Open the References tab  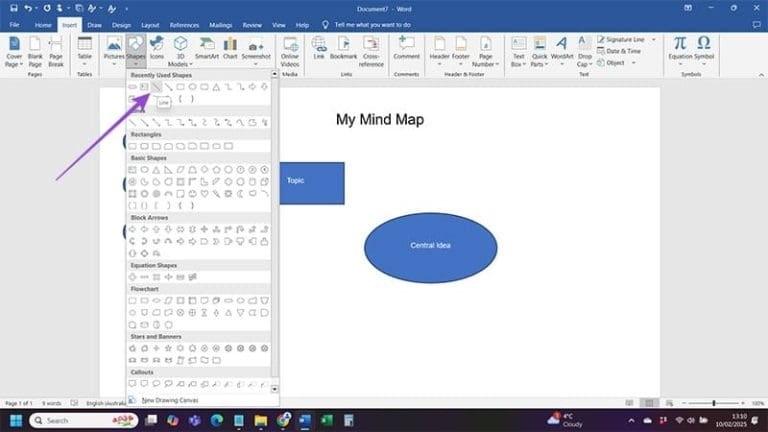point(184,24)
